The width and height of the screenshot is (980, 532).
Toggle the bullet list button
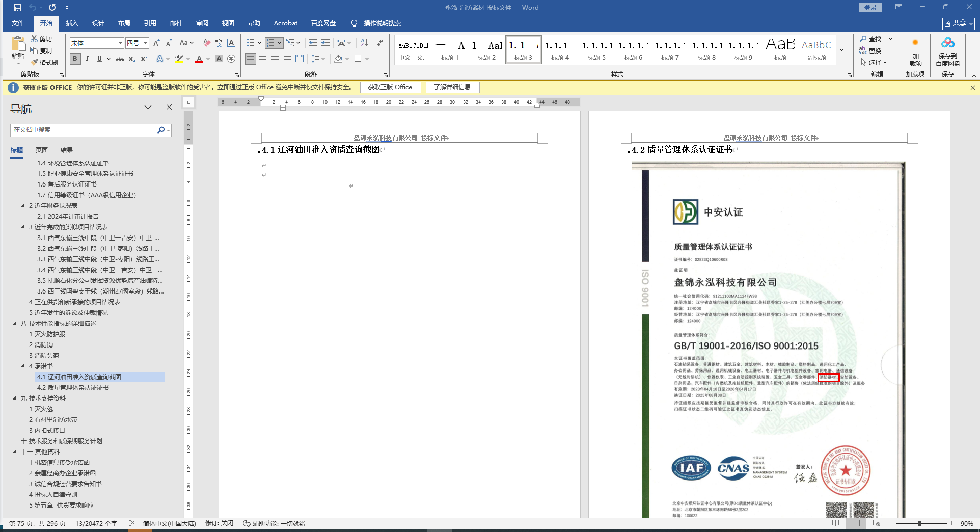[250, 43]
